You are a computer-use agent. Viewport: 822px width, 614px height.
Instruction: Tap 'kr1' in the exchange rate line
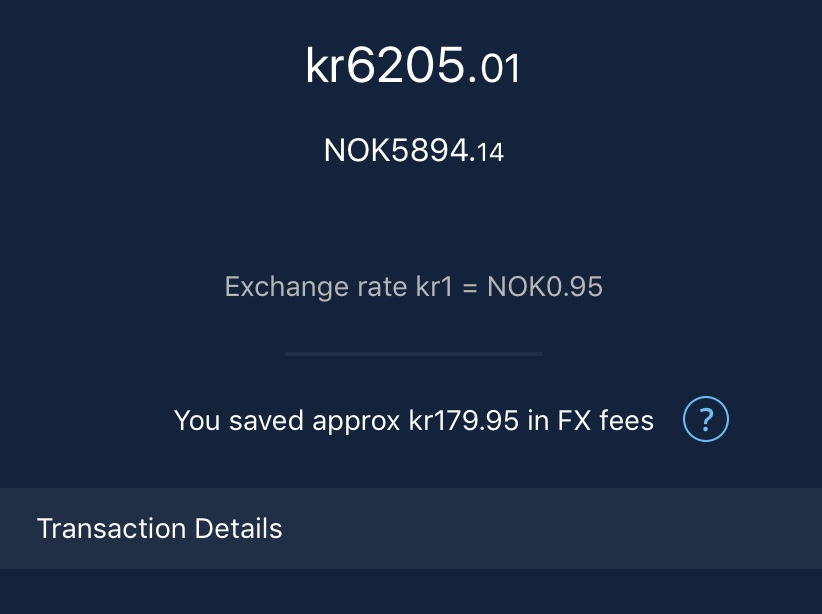coord(436,288)
